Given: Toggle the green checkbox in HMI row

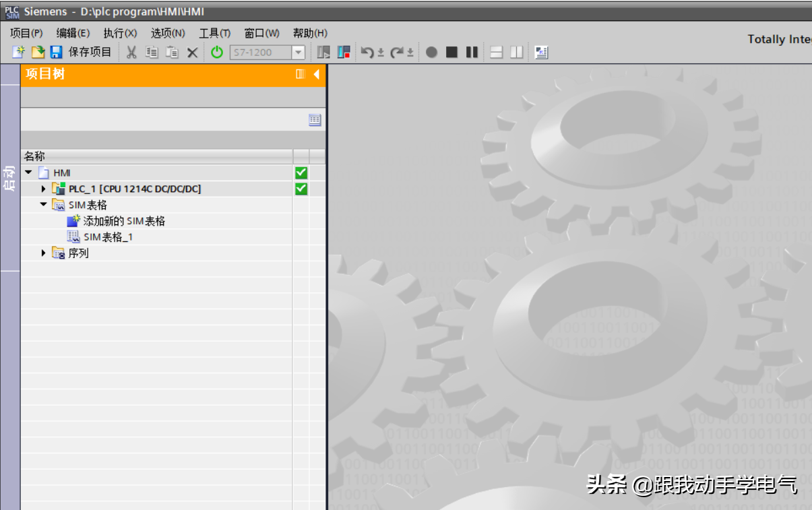Looking at the screenshot, I should [x=301, y=173].
